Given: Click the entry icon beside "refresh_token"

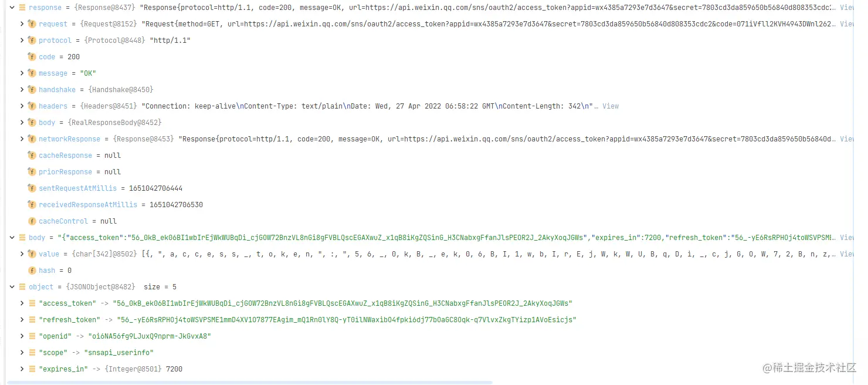Looking at the screenshot, I should (x=32, y=320).
